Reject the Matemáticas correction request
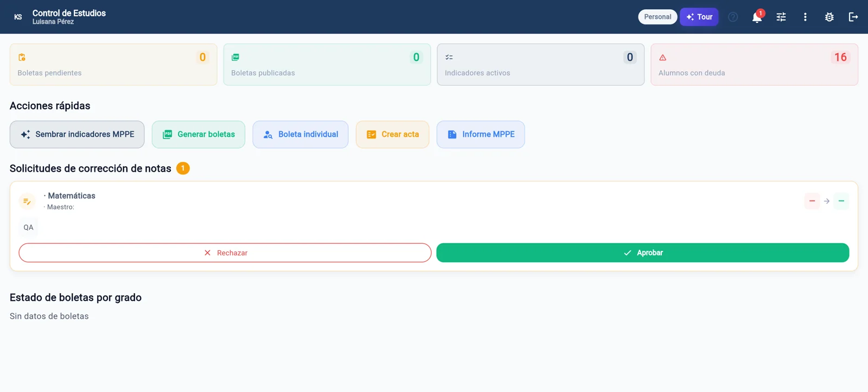This screenshot has height=392, width=868. [225, 252]
